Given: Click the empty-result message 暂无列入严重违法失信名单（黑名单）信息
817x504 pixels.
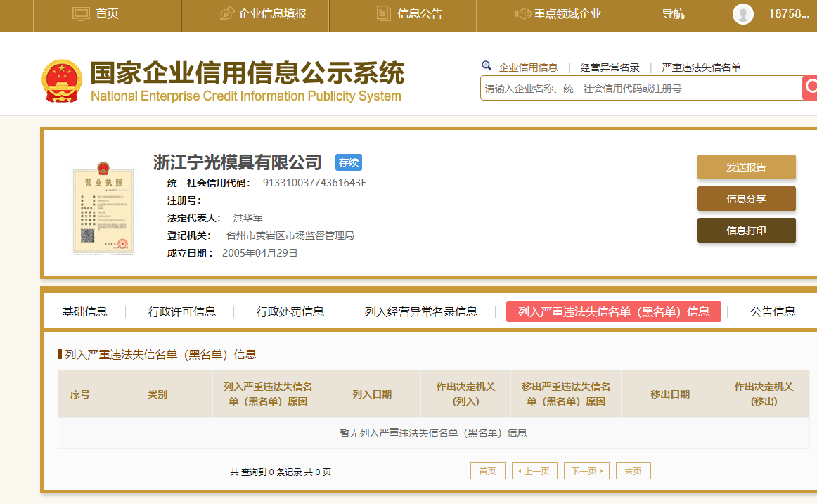Looking at the screenshot, I should (x=434, y=433).
